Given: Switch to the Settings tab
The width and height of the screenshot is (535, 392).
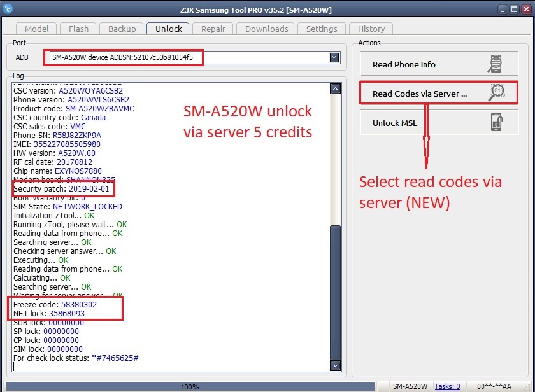Looking at the screenshot, I should (x=322, y=29).
